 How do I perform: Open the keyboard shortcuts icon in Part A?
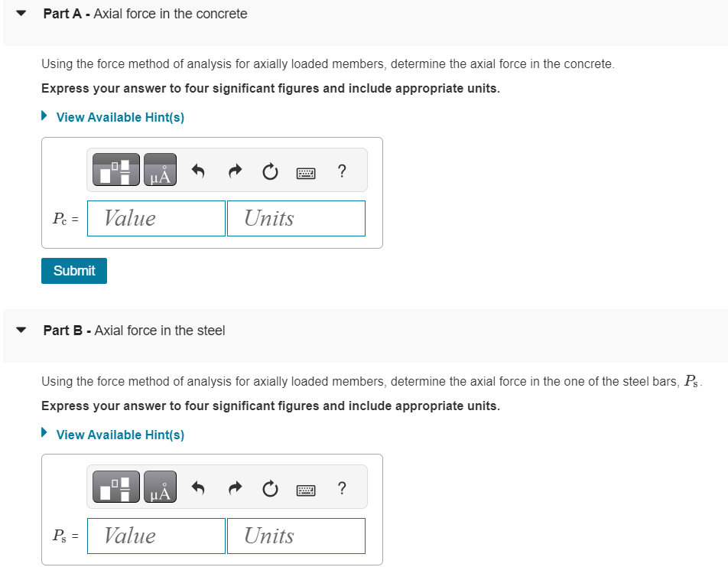point(305,172)
